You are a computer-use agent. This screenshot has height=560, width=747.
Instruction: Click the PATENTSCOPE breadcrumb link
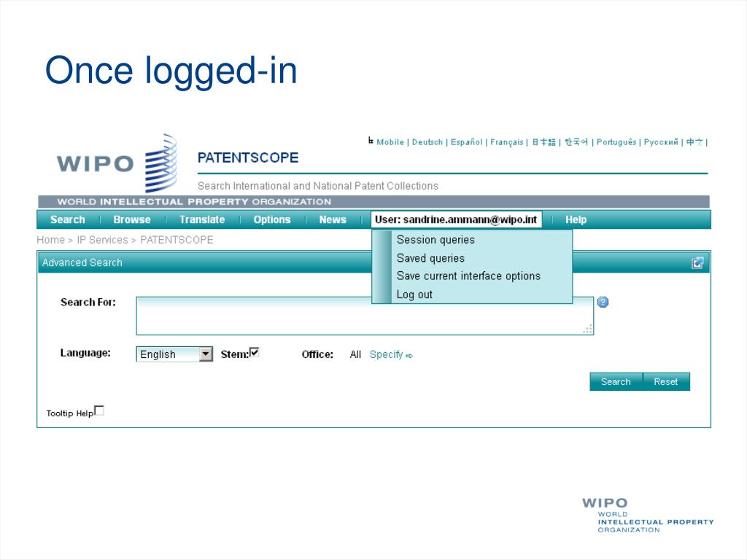(x=177, y=239)
